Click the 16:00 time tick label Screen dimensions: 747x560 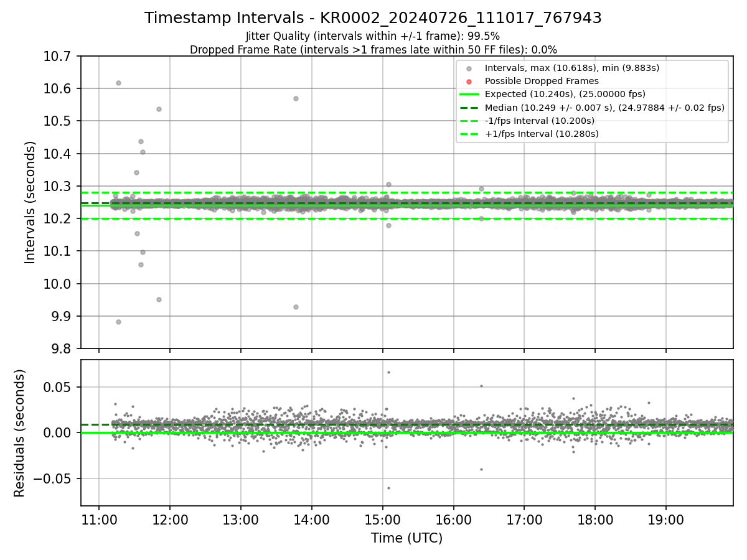coord(453,519)
